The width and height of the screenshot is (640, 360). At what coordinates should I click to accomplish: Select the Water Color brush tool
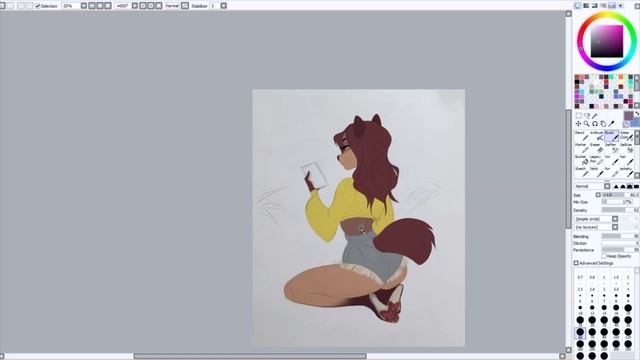pos(626,136)
